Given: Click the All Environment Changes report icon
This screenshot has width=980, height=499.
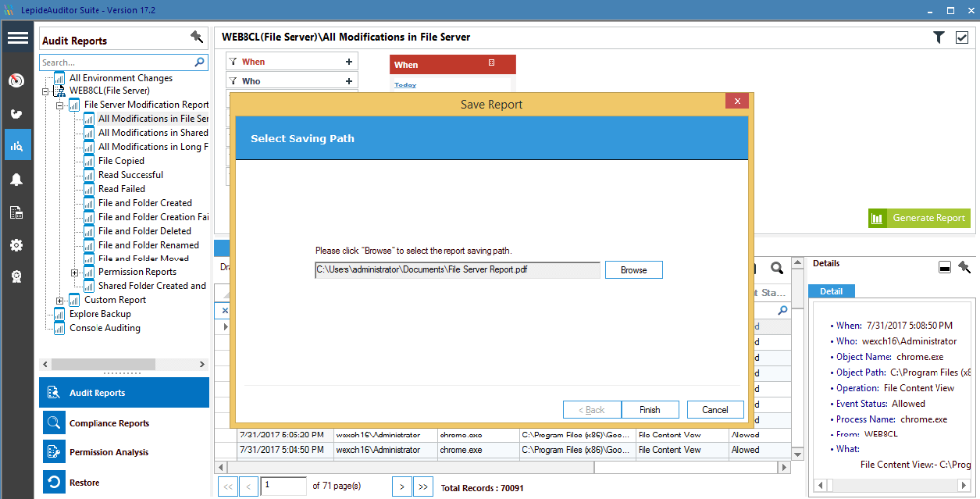Looking at the screenshot, I should click(x=59, y=78).
